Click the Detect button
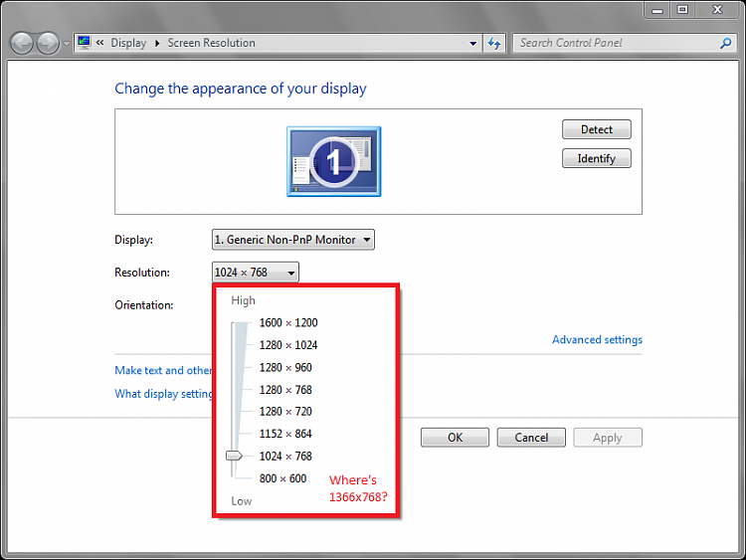 click(x=597, y=129)
